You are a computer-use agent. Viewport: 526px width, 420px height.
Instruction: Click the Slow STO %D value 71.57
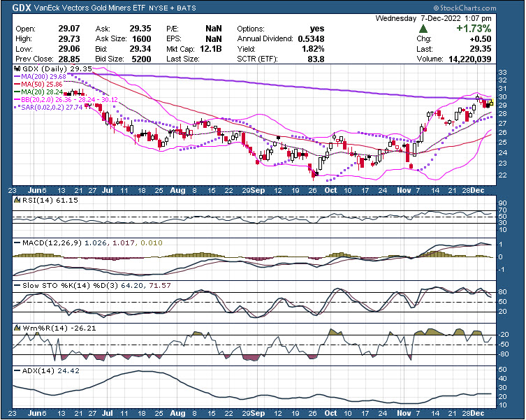click(x=160, y=286)
